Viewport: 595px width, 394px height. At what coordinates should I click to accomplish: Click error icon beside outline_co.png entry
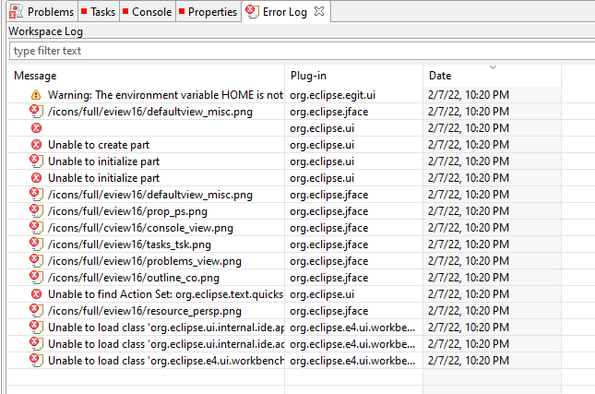click(36, 278)
